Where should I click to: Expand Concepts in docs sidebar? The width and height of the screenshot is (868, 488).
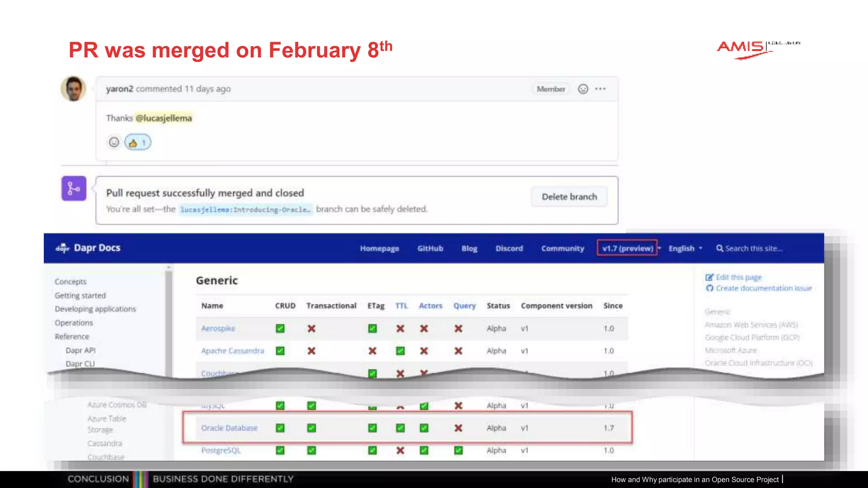[70, 282]
